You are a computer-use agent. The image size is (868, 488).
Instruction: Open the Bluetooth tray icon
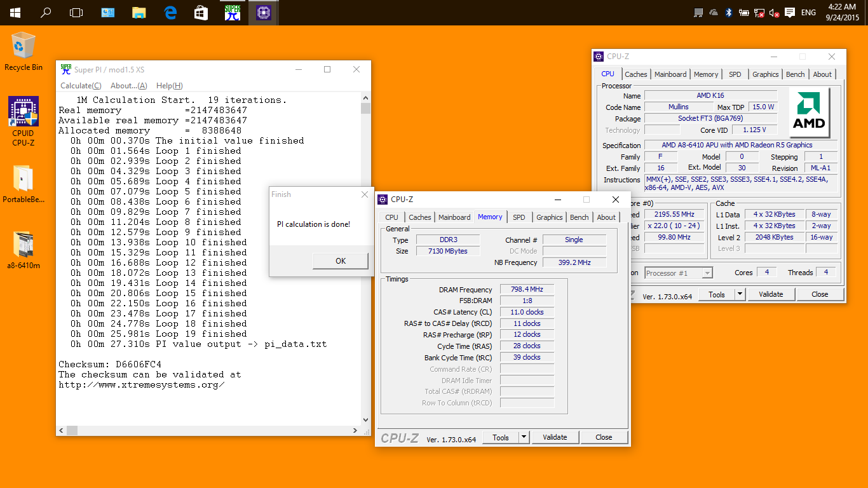click(x=729, y=13)
